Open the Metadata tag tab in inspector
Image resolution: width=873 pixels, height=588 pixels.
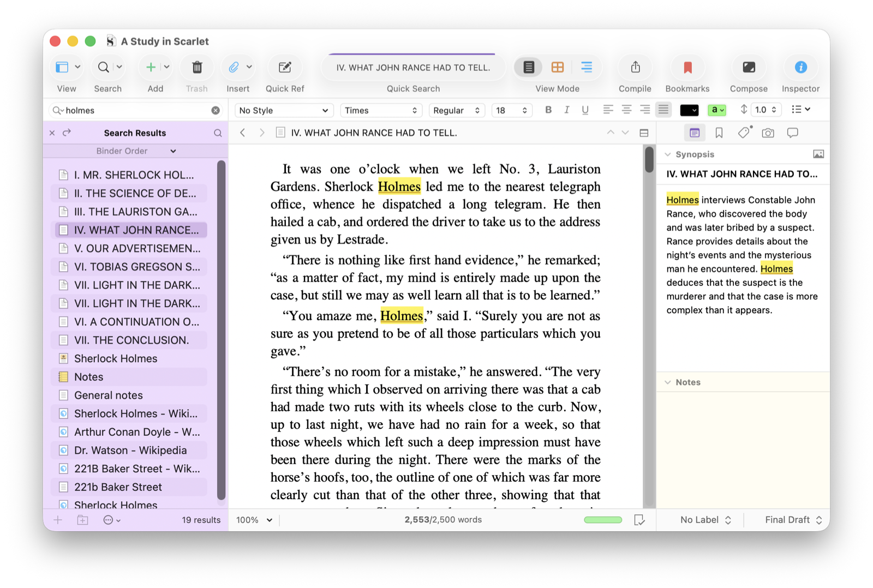(x=744, y=133)
